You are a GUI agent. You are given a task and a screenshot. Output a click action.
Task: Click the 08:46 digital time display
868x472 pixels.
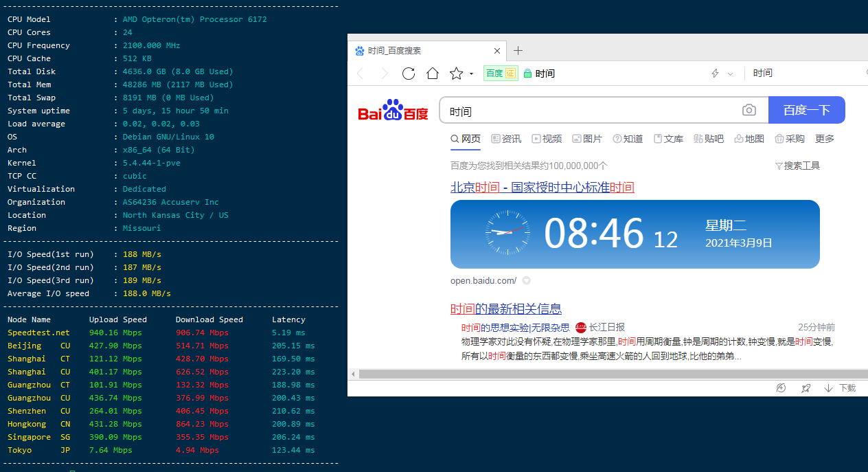594,234
